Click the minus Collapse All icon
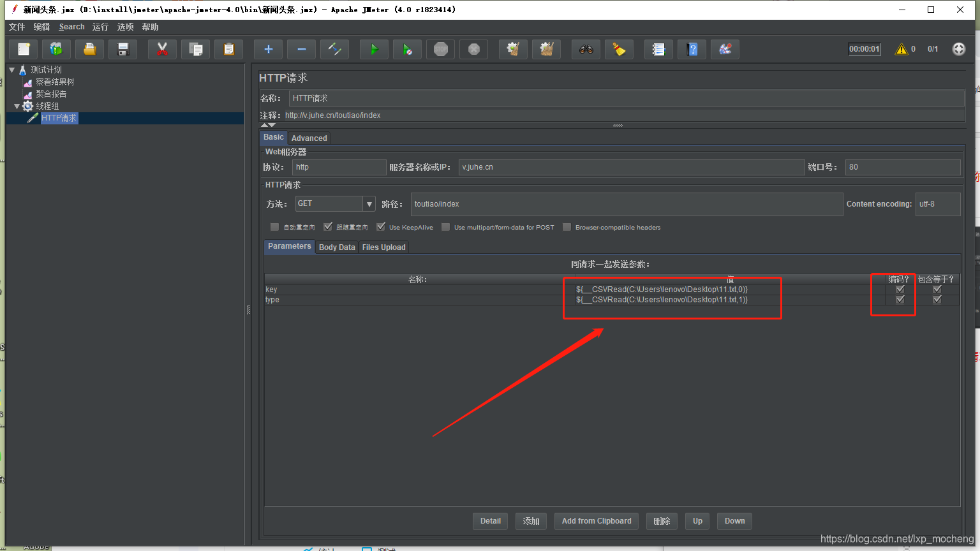 (302, 49)
